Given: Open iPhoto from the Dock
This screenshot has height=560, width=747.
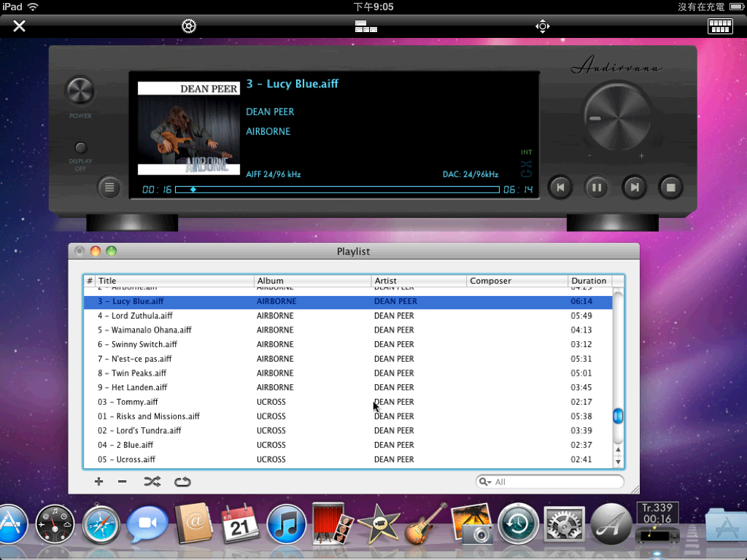Looking at the screenshot, I should pos(471,524).
